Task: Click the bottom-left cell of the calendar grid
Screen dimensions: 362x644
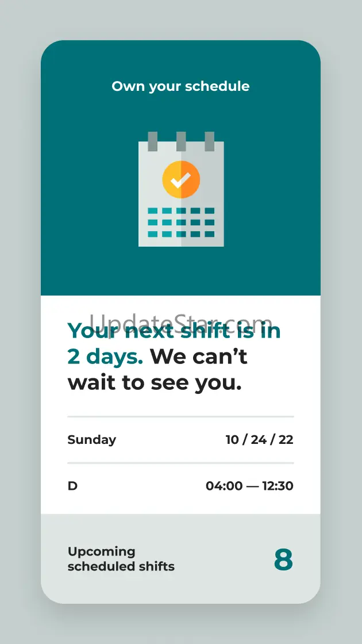Action: click(x=152, y=234)
